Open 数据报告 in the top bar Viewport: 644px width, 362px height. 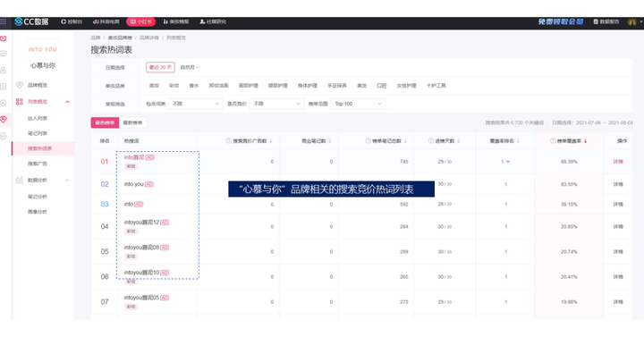click(x=606, y=21)
